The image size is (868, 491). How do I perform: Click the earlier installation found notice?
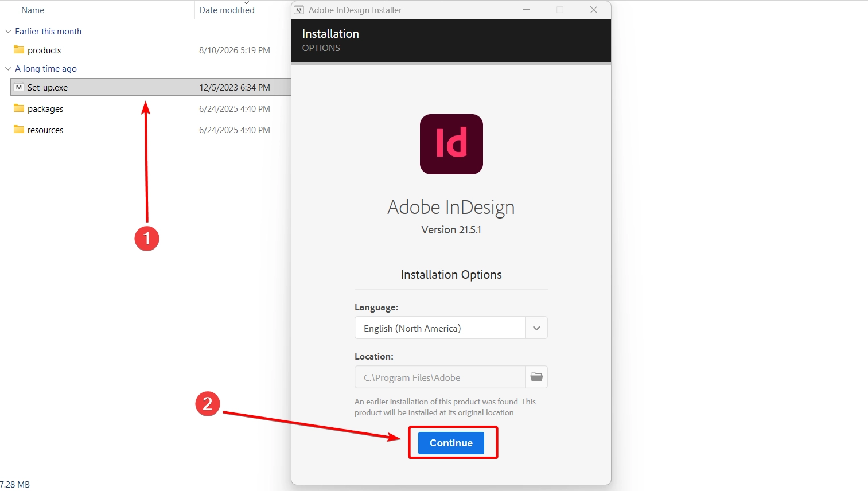[445, 407]
